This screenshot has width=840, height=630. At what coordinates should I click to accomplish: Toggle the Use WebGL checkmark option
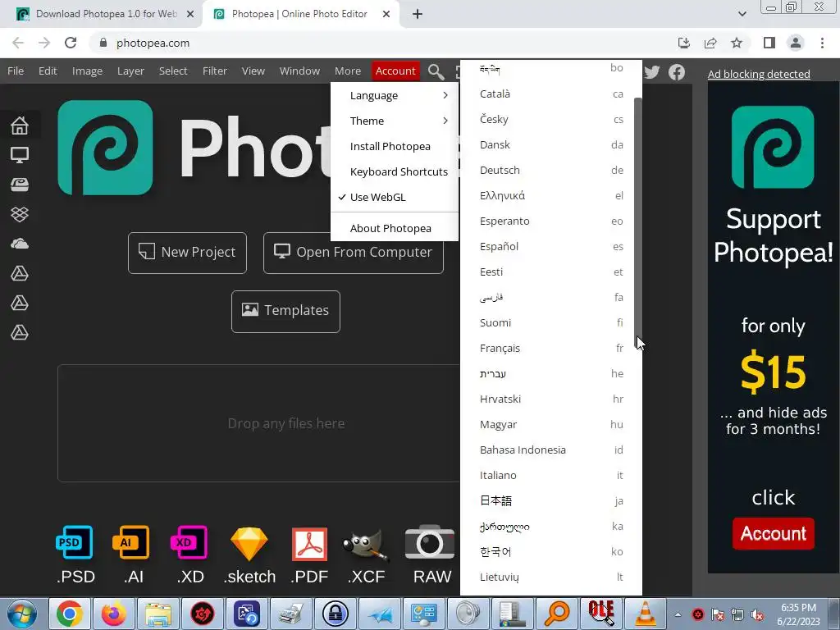click(395, 197)
